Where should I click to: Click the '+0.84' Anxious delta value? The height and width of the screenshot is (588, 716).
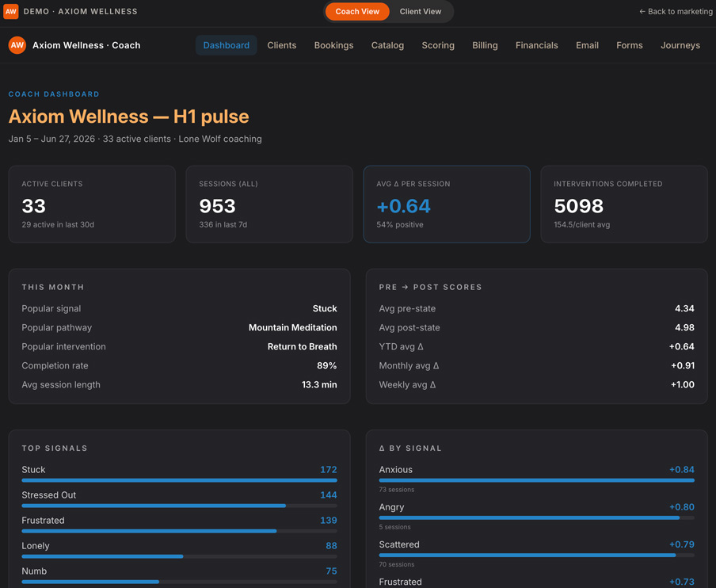682,470
